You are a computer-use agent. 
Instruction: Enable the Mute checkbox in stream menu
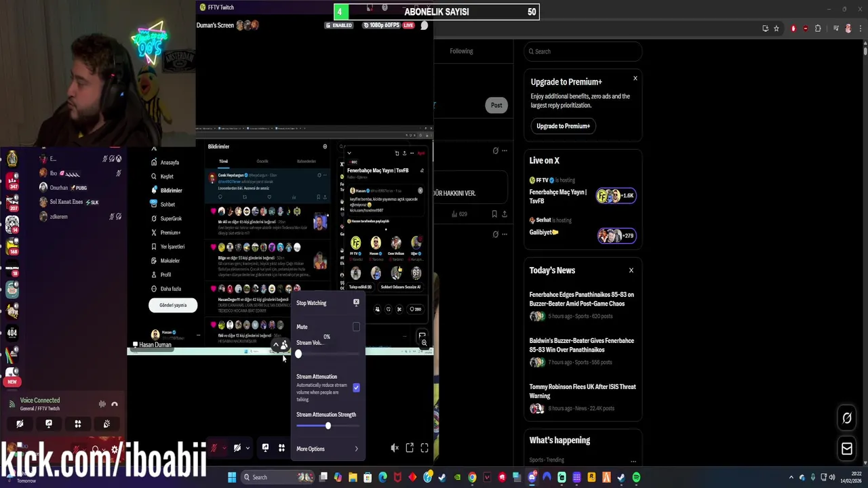356,327
